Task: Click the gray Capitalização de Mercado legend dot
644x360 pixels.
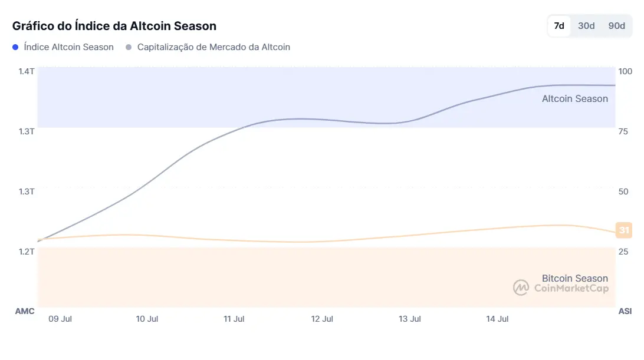Action: tap(128, 47)
